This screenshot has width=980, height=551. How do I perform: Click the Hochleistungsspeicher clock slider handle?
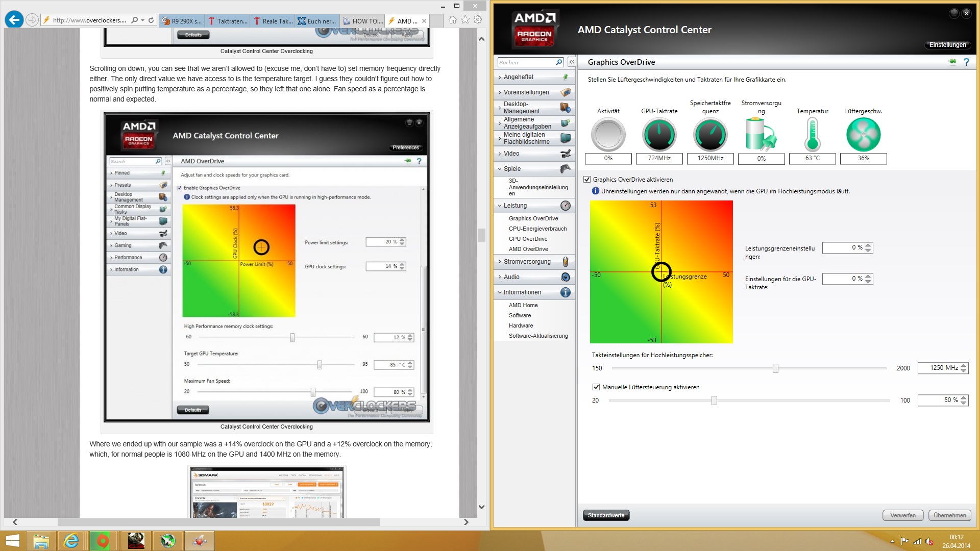click(775, 368)
